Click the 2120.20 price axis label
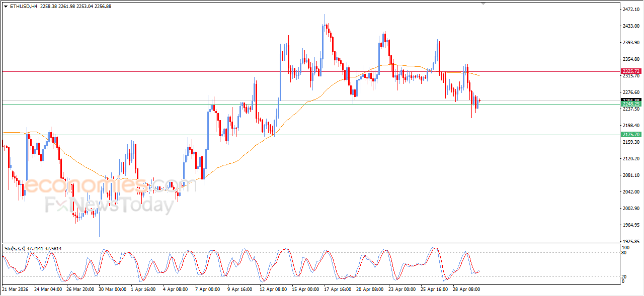Viewport: 644px width, 296px height. click(x=631, y=159)
